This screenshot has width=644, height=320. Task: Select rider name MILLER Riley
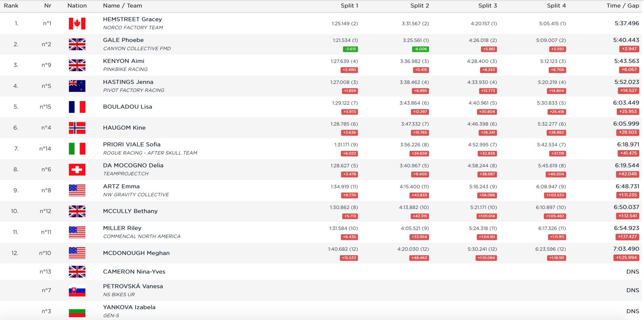[x=122, y=228]
